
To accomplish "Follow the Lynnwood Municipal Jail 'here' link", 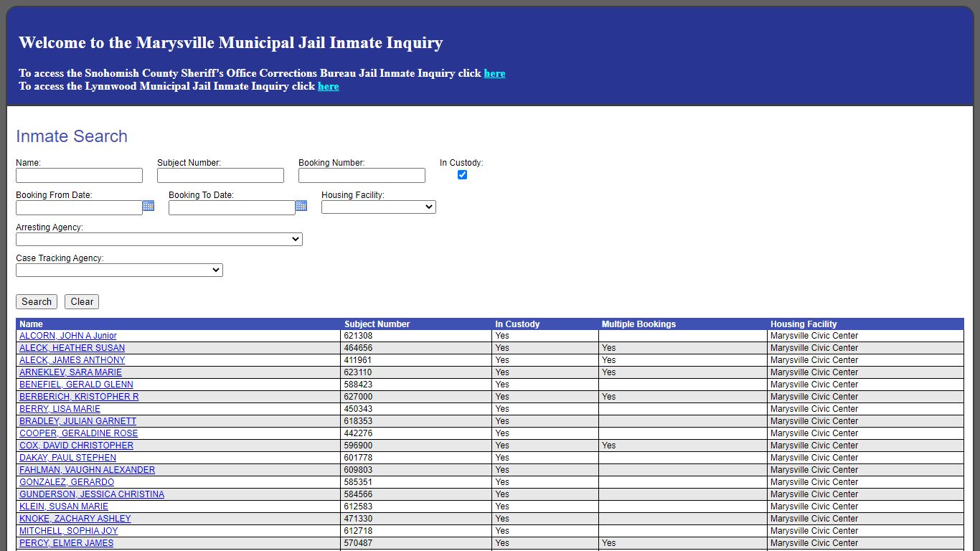I will point(329,86).
